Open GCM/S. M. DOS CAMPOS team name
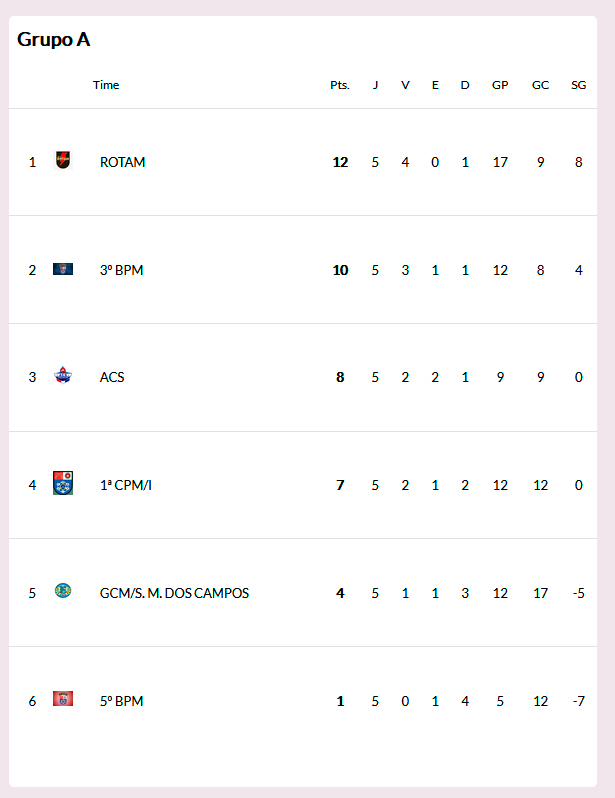 [174, 593]
